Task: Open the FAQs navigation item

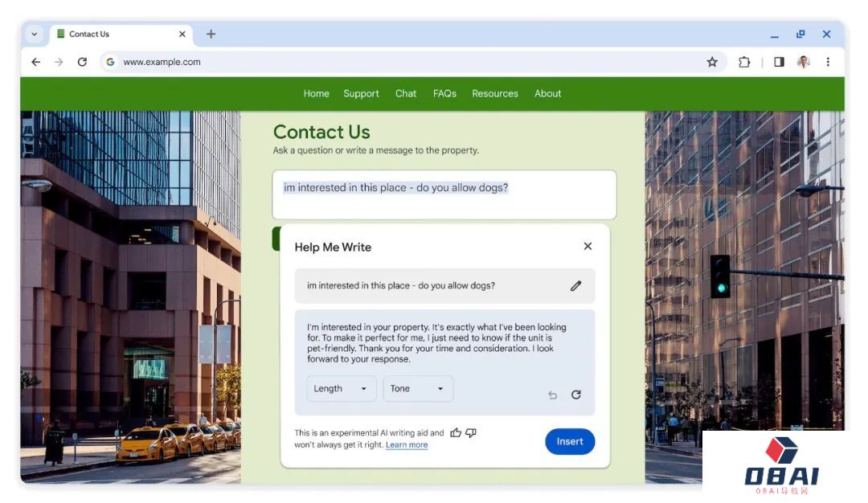Action: pyautogui.click(x=444, y=93)
